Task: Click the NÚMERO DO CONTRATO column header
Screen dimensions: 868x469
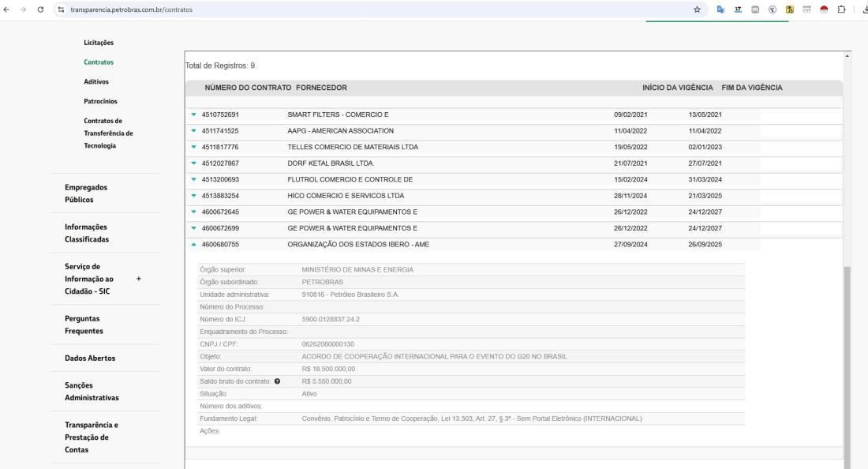Action: pos(248,88)
